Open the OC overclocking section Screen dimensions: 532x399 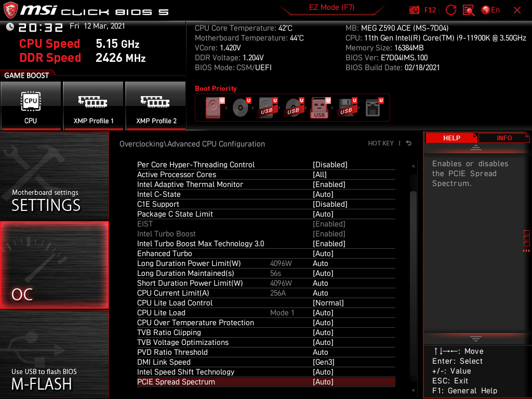click(x=54, y=265)
